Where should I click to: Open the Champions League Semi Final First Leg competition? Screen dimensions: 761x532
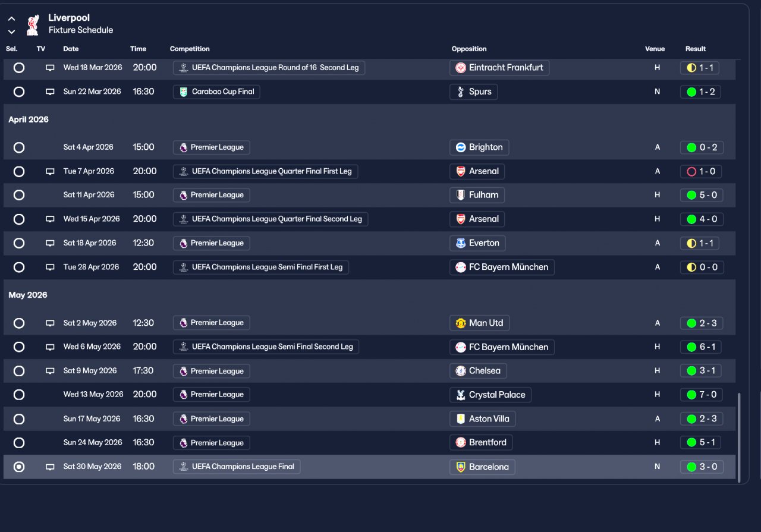(x=261, y=267)
